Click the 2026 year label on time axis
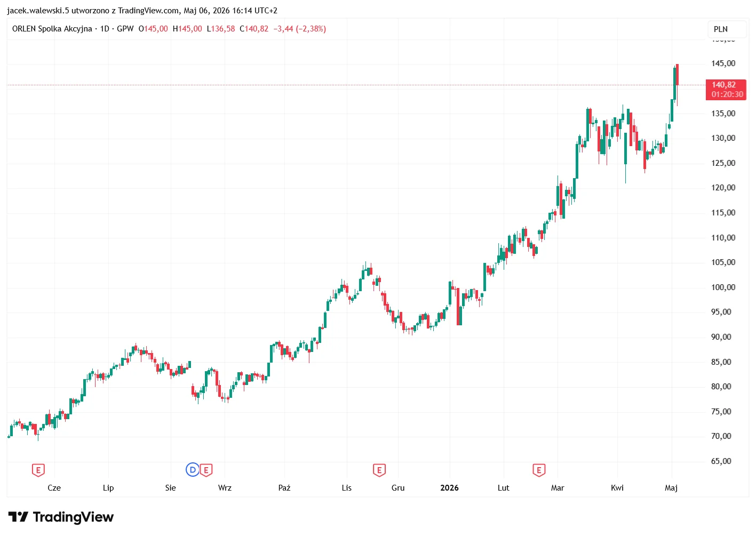 (449, 488)
